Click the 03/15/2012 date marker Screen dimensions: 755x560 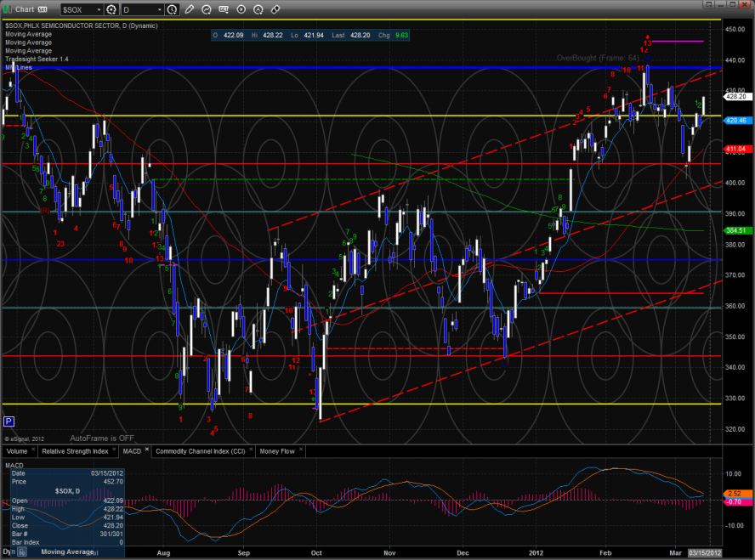[x=705, y=553]
